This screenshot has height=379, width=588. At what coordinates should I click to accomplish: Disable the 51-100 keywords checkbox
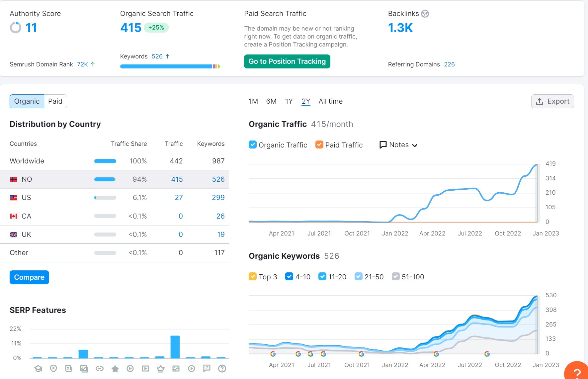pos(396,276)
